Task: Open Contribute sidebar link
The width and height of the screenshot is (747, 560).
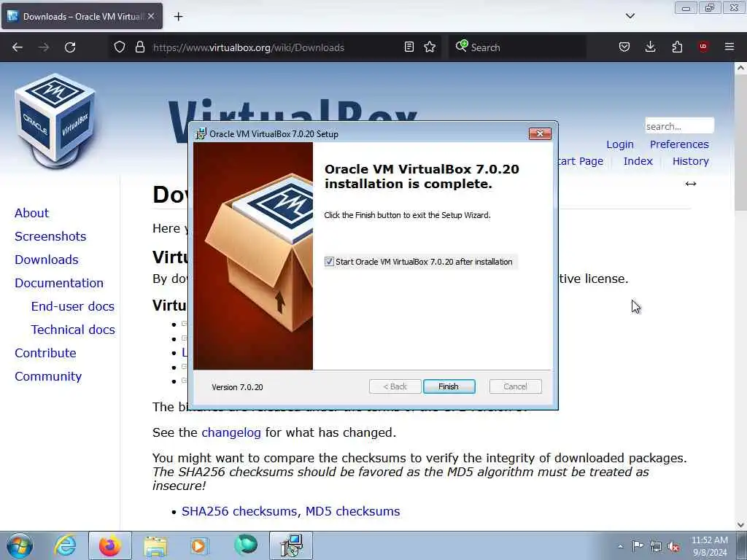Action: 45,353
